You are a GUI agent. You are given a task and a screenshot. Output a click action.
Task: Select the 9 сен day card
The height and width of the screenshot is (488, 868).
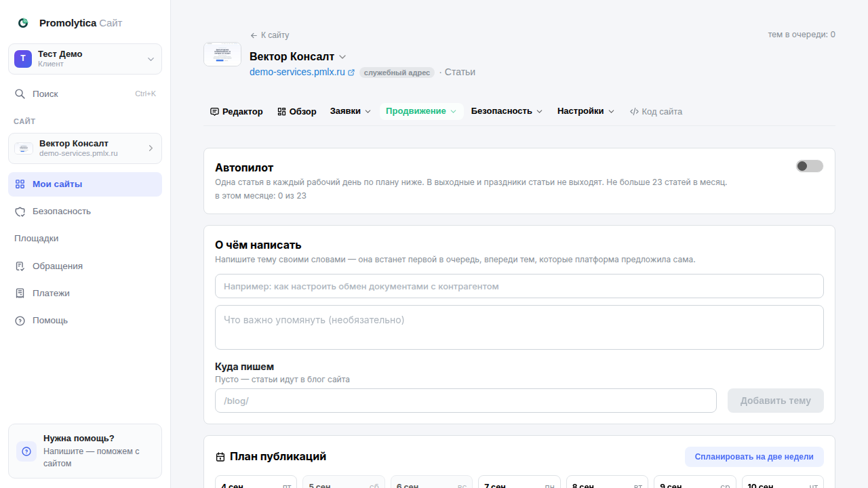695,482
